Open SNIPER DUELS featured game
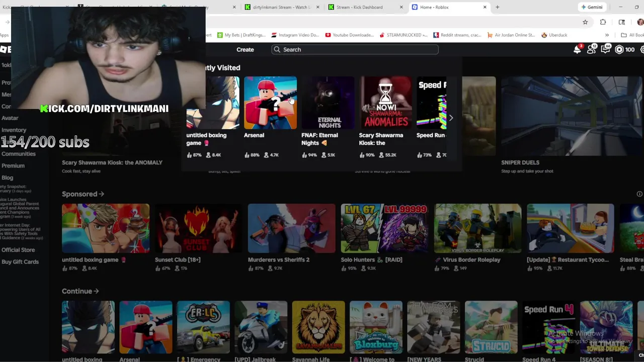The height and width of the screenshot is (362, 644). pos(572,116)
